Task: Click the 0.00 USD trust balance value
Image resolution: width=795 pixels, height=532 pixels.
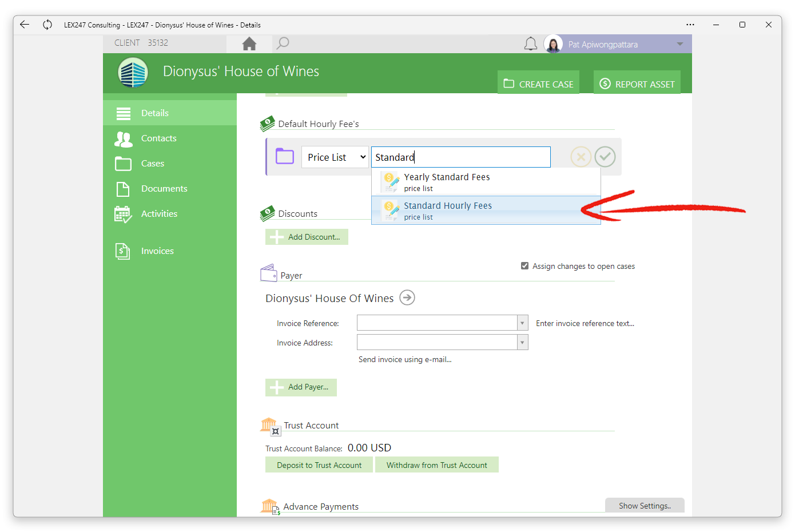Action: click(x=369, y=448)
